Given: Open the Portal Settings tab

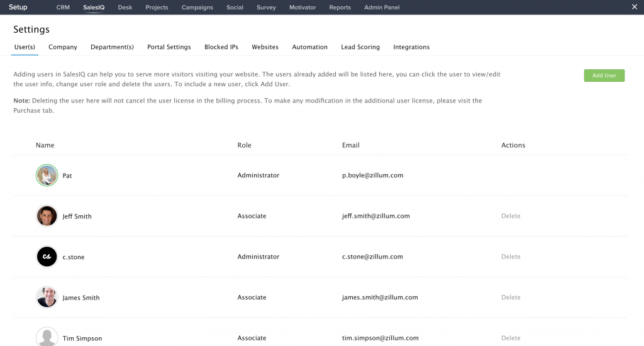Looking at the screenshot, I should [x=169, y=47].
